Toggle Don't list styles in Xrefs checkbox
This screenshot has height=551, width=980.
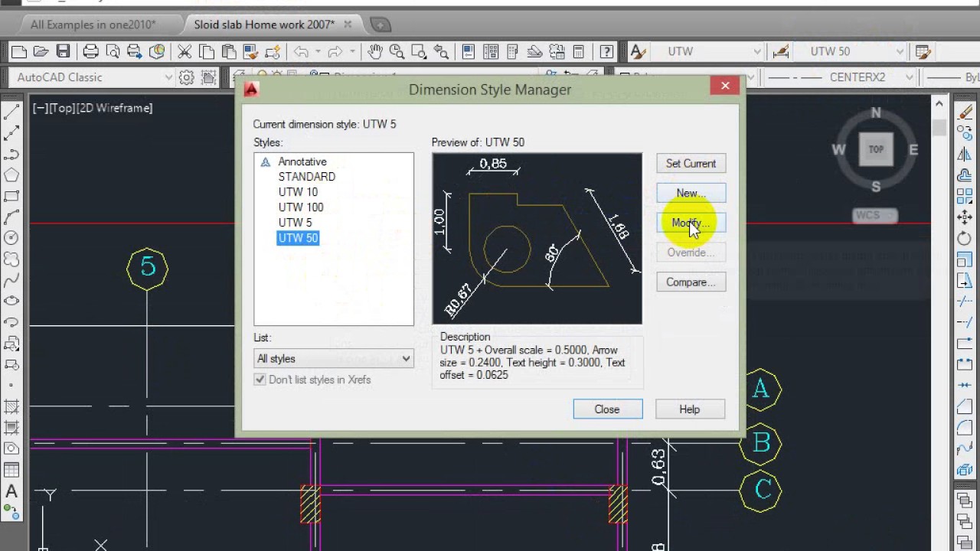[260, 380]
